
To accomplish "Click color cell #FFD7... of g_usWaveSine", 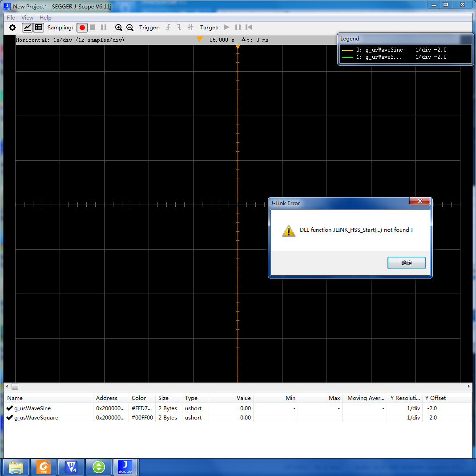I will point(142,408).
